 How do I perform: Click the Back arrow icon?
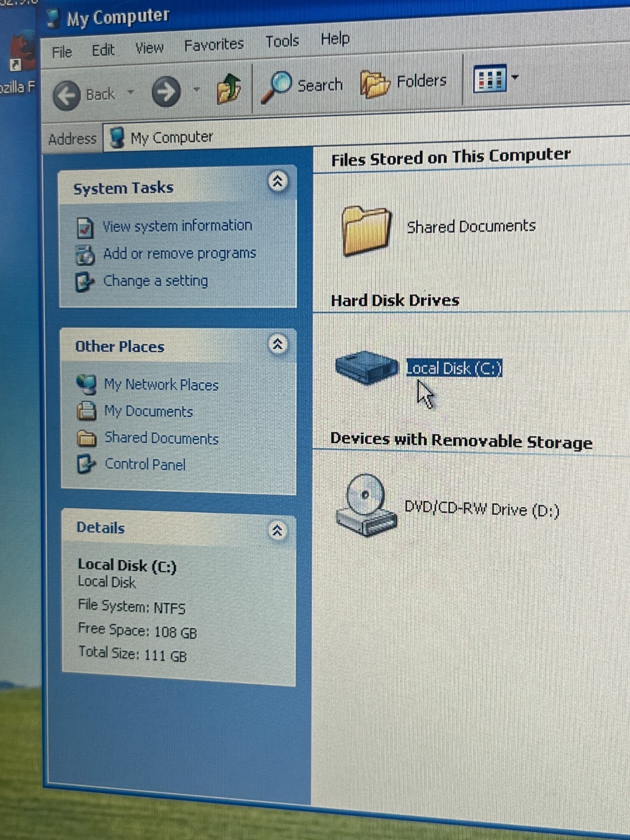coord(67,96)
